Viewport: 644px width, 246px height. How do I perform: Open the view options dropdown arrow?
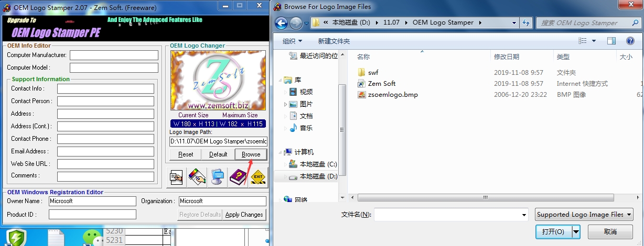point(594,41)
